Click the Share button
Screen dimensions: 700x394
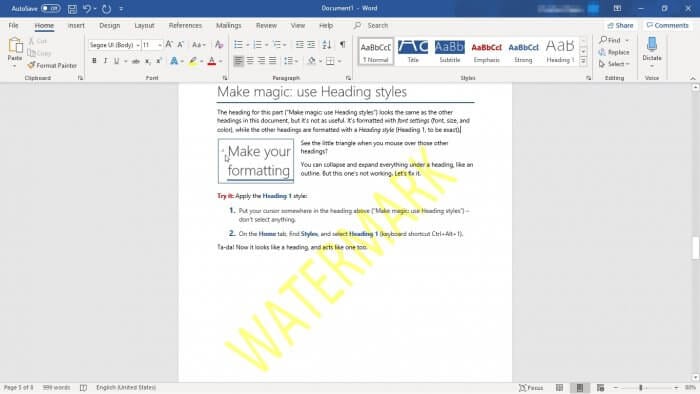(621, 25)
